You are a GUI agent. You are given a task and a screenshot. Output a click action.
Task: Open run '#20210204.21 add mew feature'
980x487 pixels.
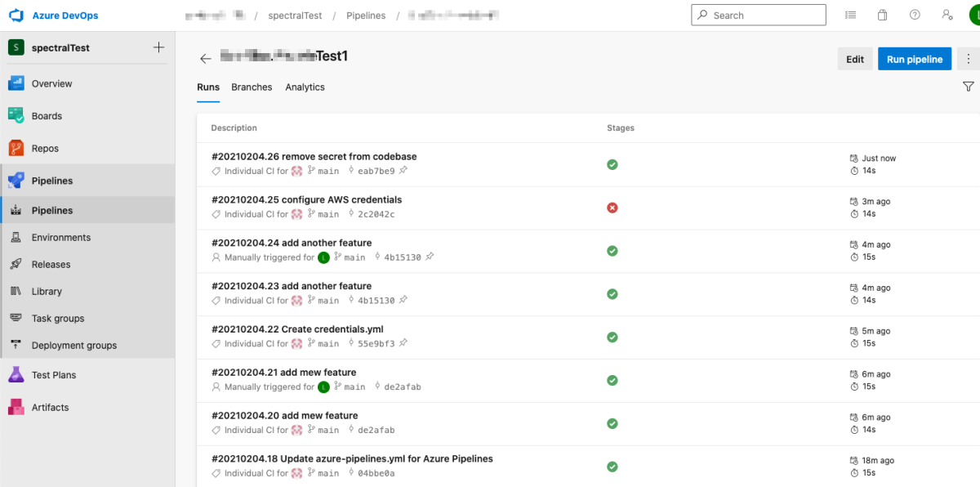284,373
